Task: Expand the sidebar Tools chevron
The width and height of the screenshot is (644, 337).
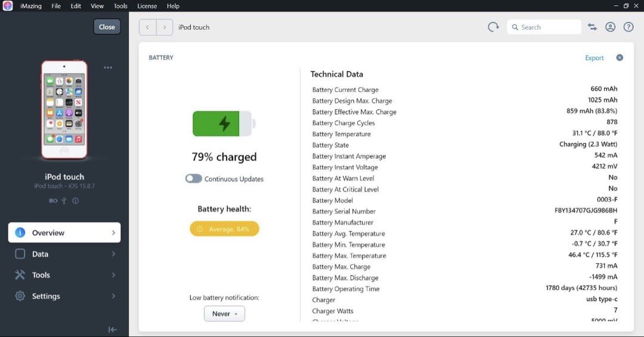Action: pyautogui.click(x=113, y=275)
